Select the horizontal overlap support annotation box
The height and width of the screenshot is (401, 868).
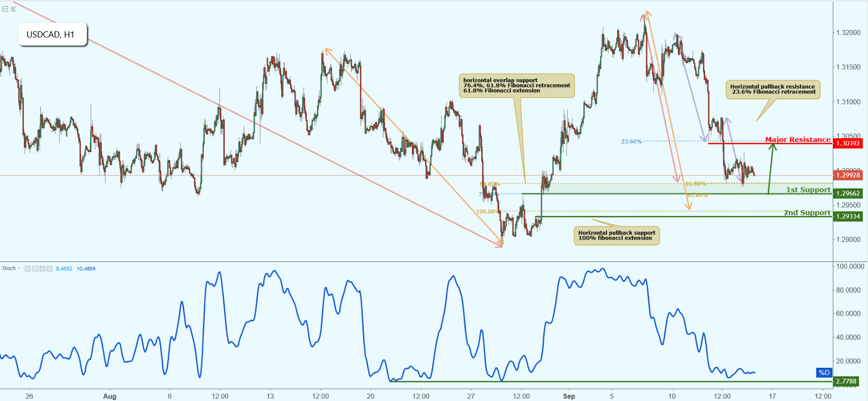[x=517, y=86]
